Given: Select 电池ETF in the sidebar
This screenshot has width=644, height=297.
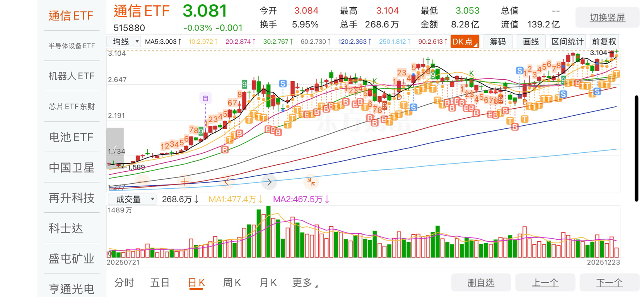Looking at the screenshot, I should [x=72, y=137].
